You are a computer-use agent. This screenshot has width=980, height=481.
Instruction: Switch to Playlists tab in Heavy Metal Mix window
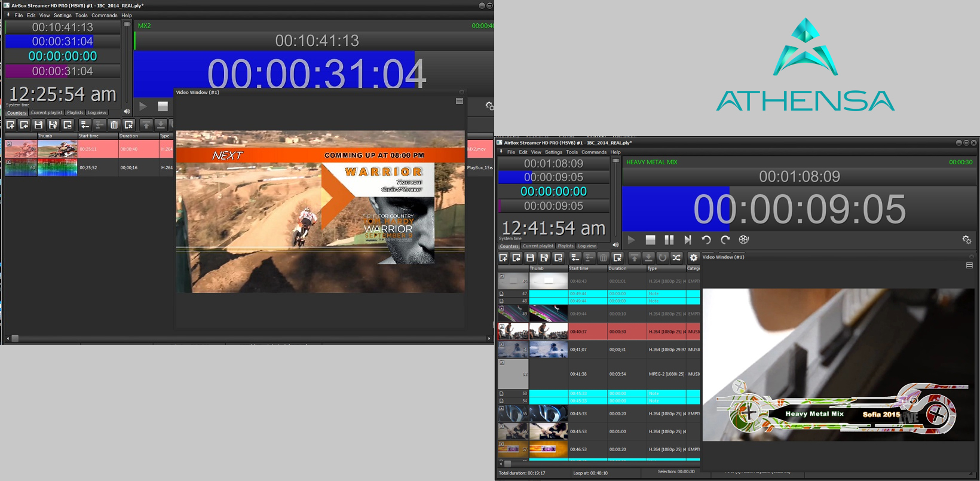pos(565,246)
